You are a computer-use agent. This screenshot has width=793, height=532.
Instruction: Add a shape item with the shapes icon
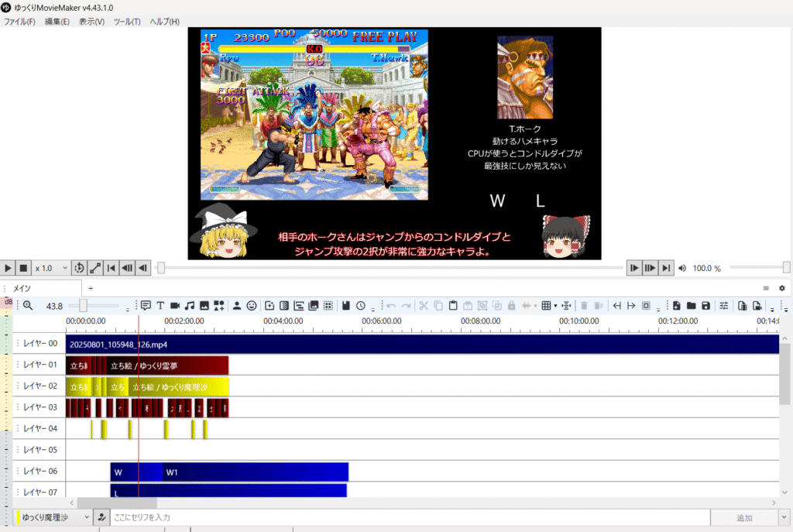219,305
